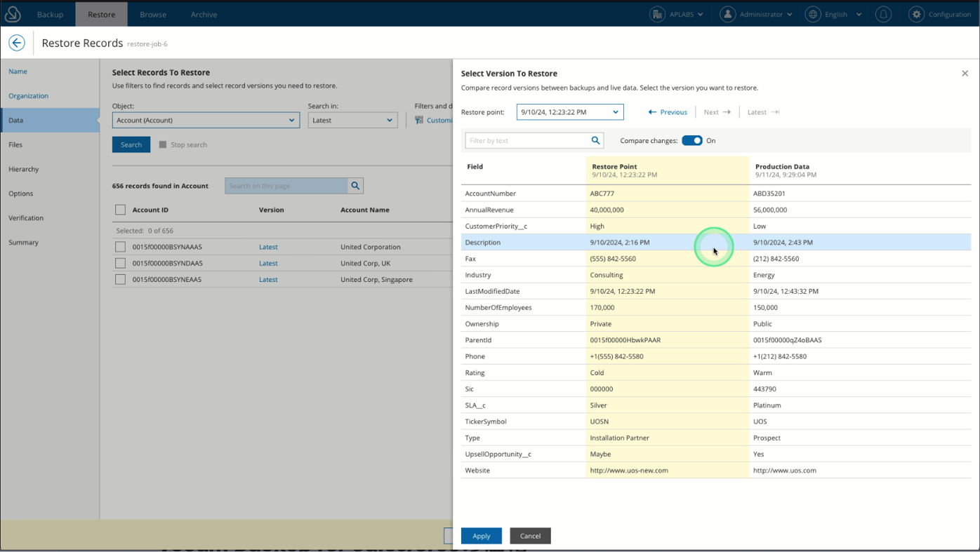Toggle Compare changes off
This screenshot has width=980, height=552.
pyautogui.click(x=691, y=140)
